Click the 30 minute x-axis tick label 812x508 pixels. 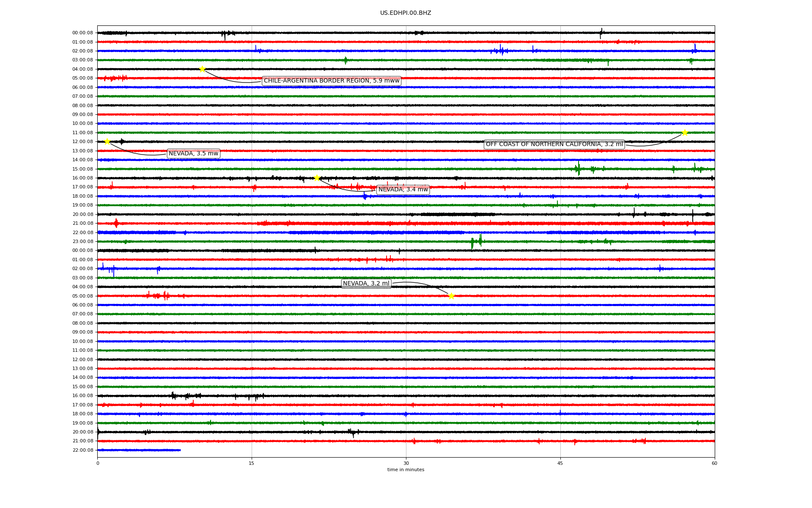click(x=406, y=463)
